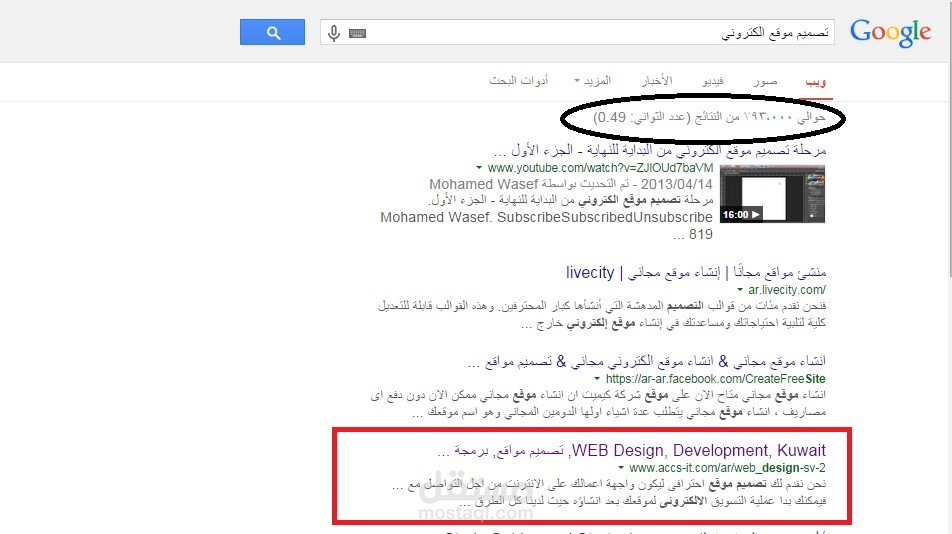Switch to the الأخبار tab
Viewport: 952px width, 534px height.
click(x=657, y=81)
